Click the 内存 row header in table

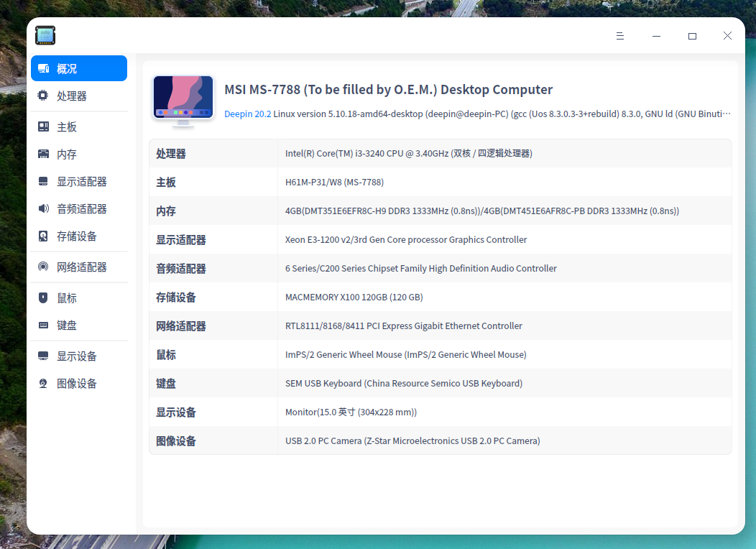[166, 211]
